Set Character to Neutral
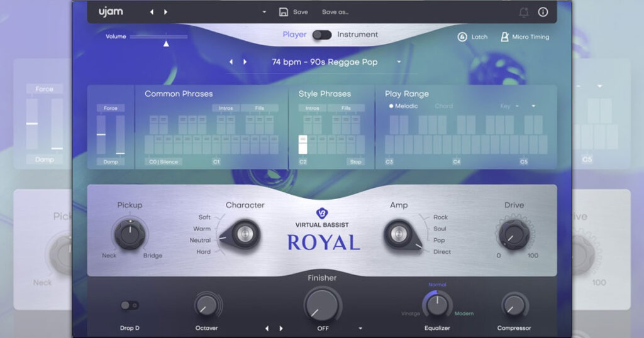 point(200,241)
